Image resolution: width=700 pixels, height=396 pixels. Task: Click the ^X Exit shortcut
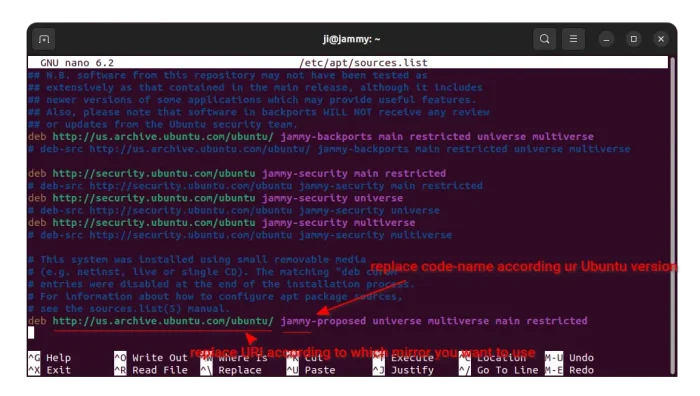pos(50,370)
